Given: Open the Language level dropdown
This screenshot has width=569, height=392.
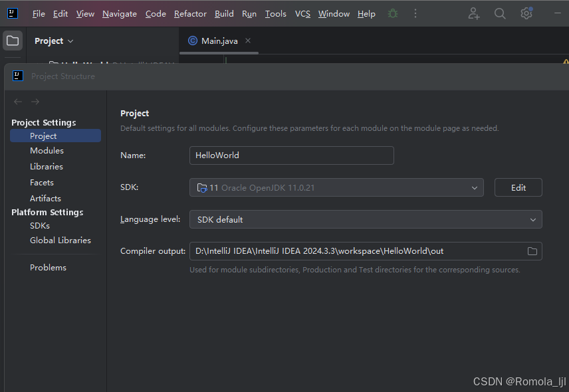Looking at the screenshot, I should (x=366, y=219).
